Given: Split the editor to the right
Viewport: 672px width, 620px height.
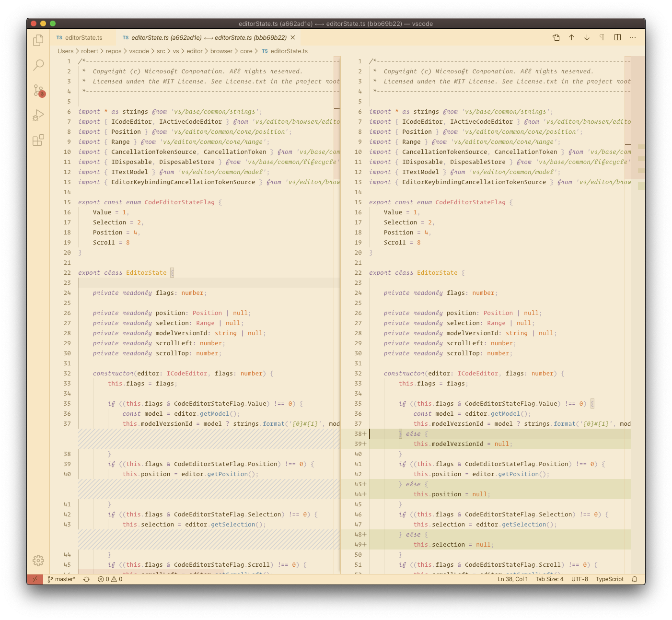Looking at the screenshot, I should [x=617, y=37].
